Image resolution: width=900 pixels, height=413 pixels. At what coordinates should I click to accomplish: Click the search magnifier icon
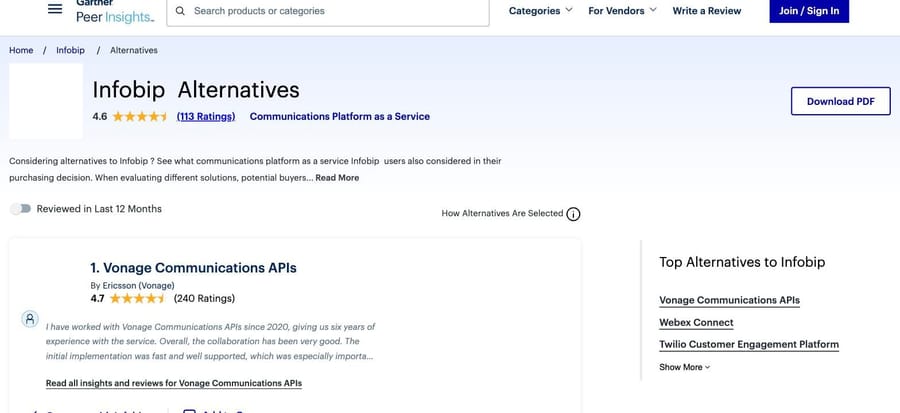click(x=180, y=11)
